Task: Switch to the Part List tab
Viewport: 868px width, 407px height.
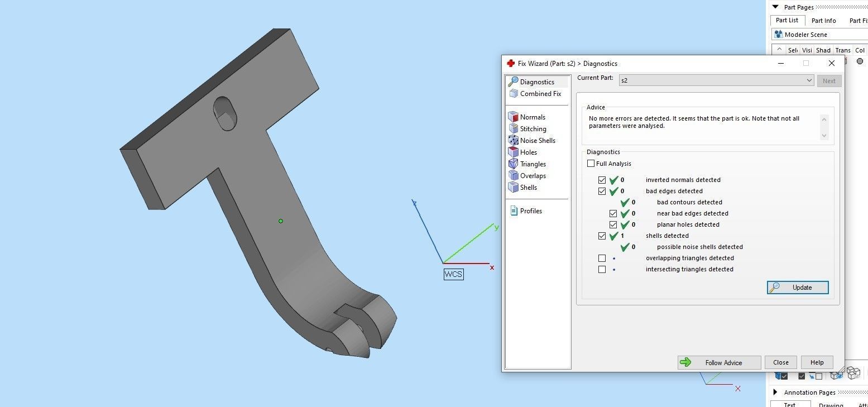Action: (787, 21)
